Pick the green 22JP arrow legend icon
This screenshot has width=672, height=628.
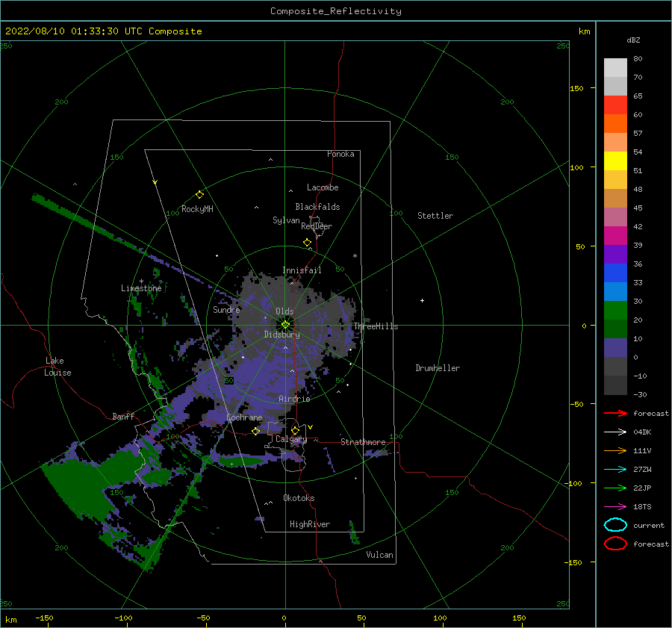(615, 488)
